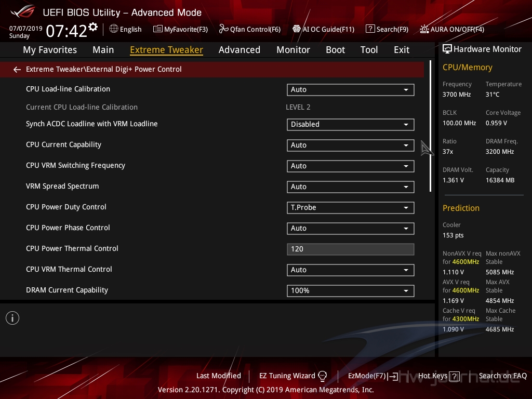Image resolution: width=532 pixels, height=399 pixels.
Task: Select DRAM Current Capability label
Action: (x=67, y=290)
